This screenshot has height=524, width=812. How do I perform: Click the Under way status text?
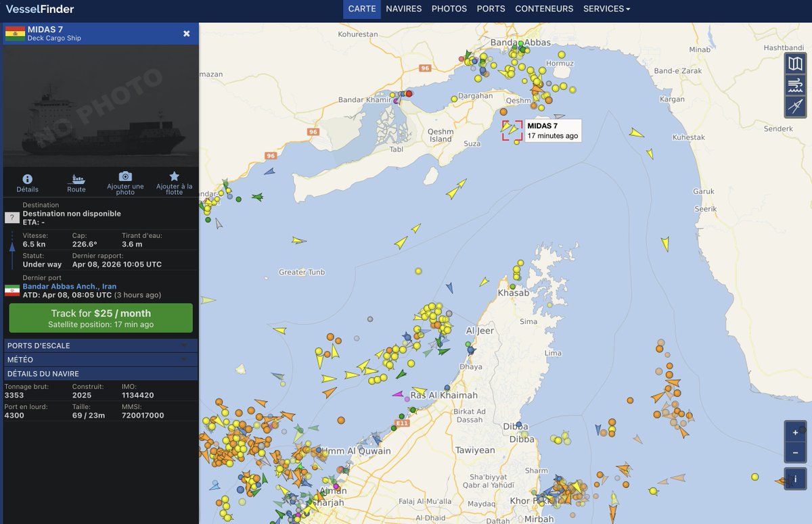(42, 264)
